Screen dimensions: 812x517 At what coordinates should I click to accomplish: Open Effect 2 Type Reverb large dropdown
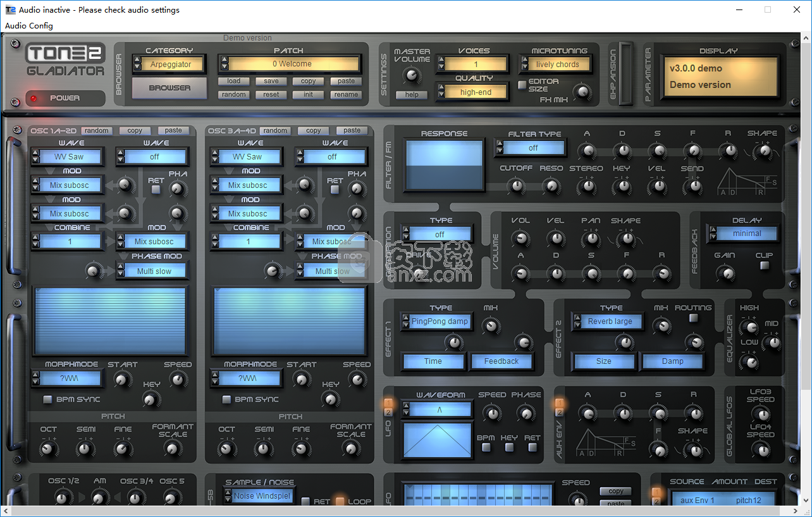pyautogui.click(x=606, y=321)
